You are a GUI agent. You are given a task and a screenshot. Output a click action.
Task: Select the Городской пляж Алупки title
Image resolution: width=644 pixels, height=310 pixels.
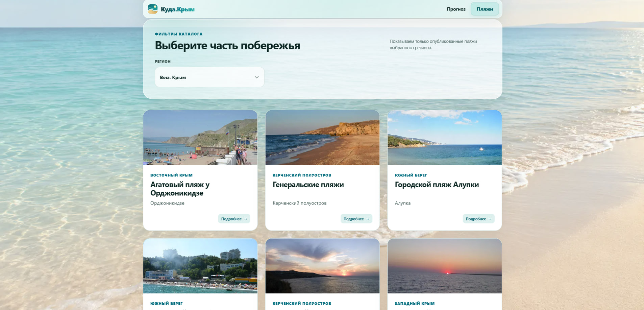point(437,185)
